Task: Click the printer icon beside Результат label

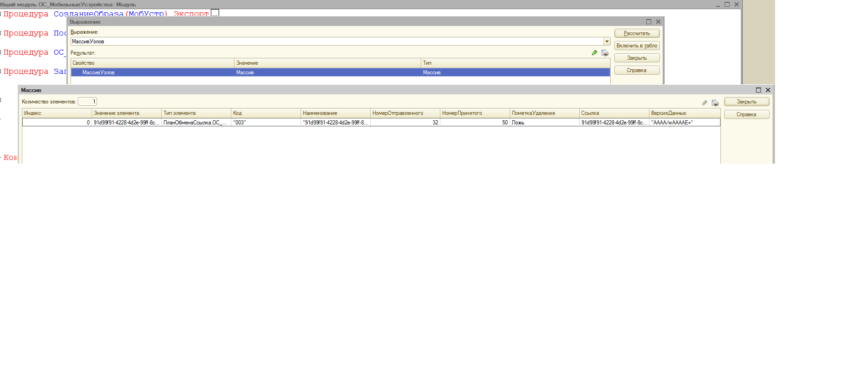Action: [605, 53]
